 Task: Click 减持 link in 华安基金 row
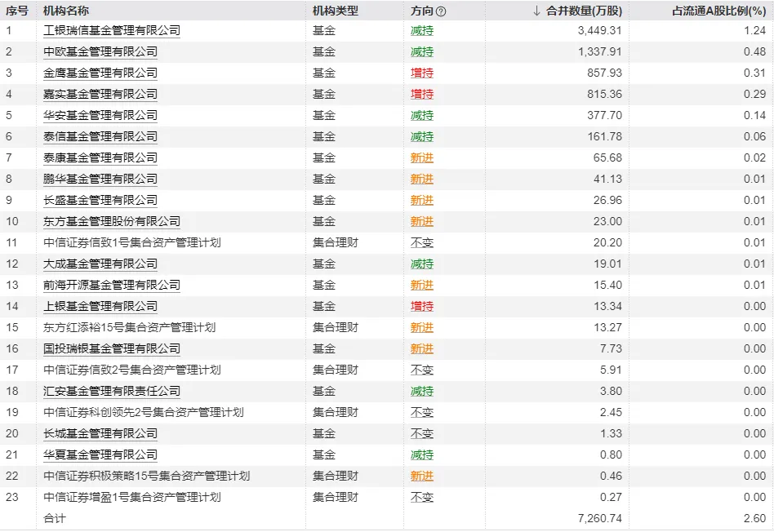pyautogui.click(x=422, y=116)
